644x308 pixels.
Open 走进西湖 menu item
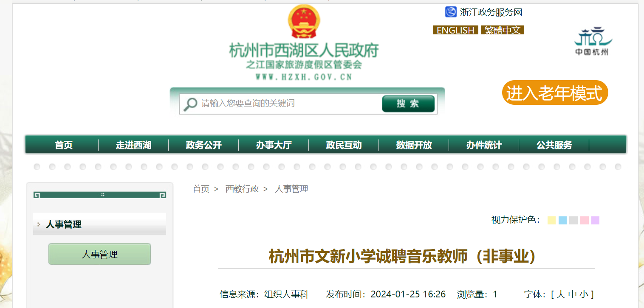(x=134, y=145)
